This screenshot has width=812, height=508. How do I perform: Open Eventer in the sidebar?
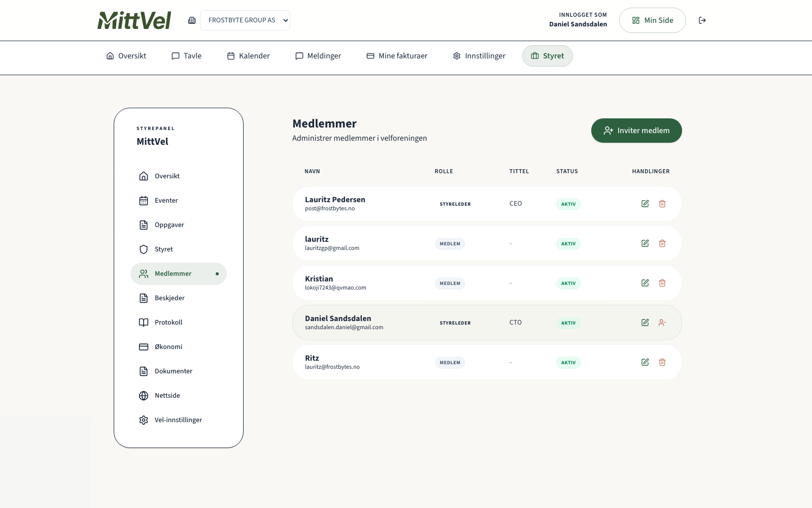pos(166,201)
